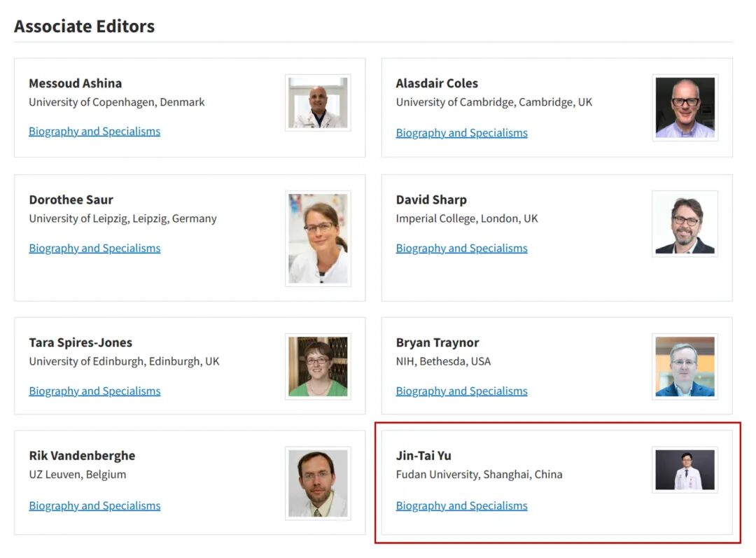
Task: Click the Bryan Traynor name heading
Action: (437, 343)
